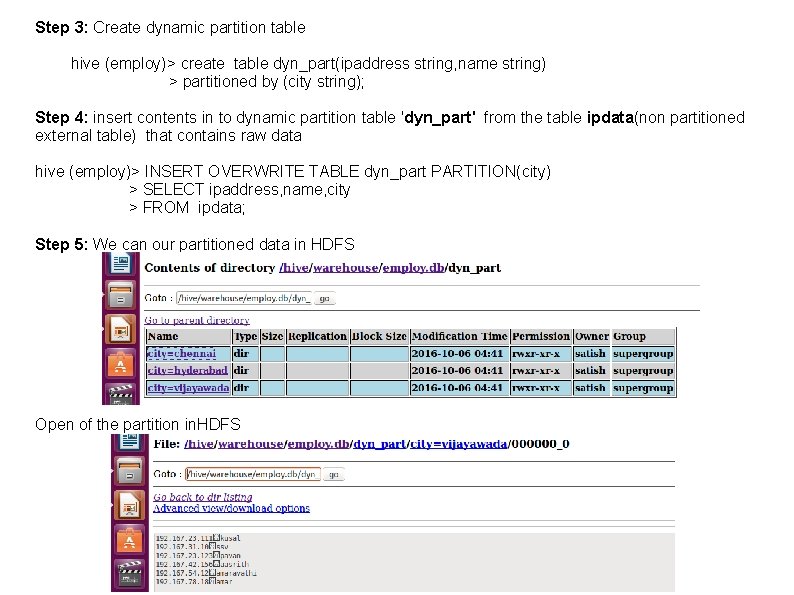The width and height of the screenshot is (794, 595).
Task: Select rwxr-xr-x permission in city=hyderabad row
Action: (x=536, y=371)
